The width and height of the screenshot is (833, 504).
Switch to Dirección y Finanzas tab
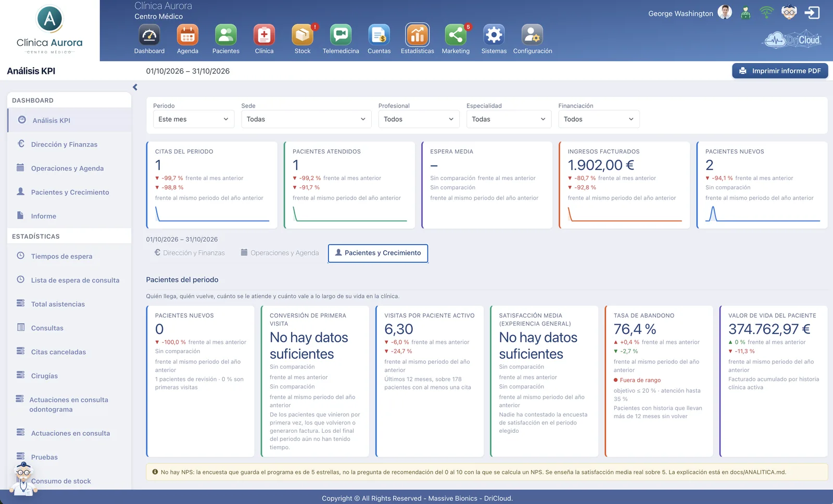[190, 253]
